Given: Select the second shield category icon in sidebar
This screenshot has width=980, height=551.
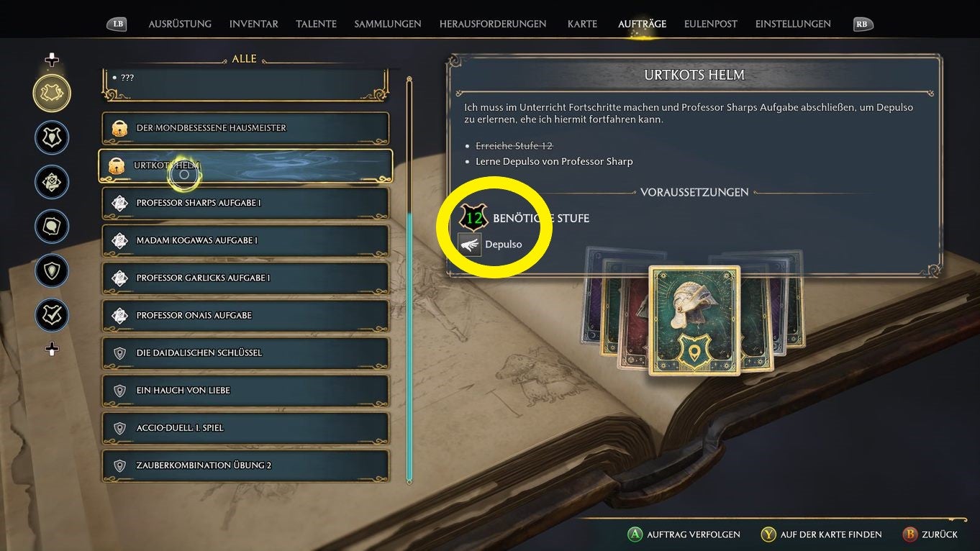Looking at the screenshot, I should tap(52, 138).
